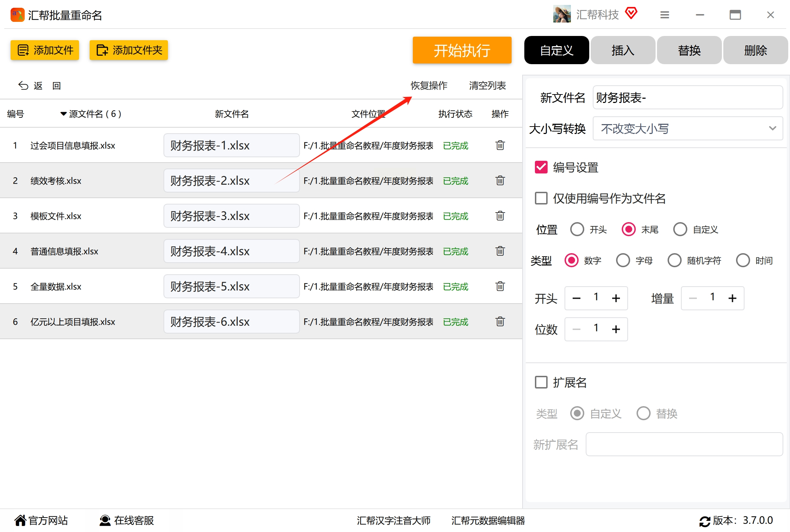Screen dimensions: 790x532
Task: Toggle sort arrow beside 源文件名
Action: coord(63,114)
